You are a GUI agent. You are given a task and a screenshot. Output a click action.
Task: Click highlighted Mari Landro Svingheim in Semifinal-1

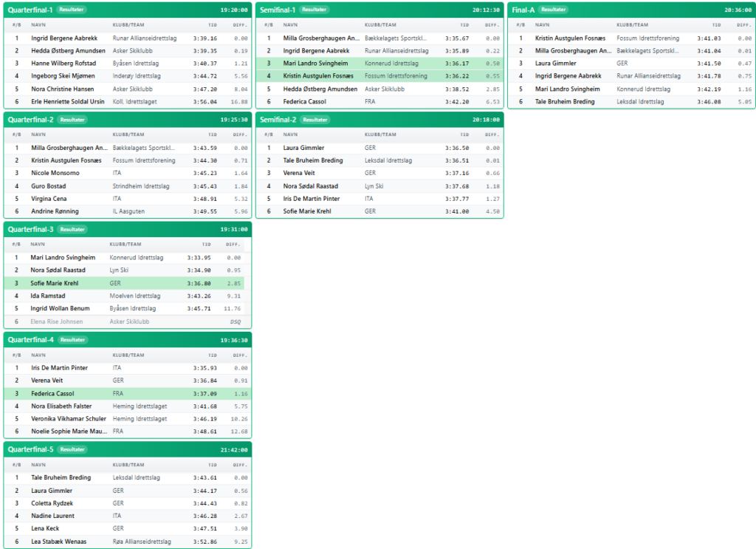(x=315, y=64)
